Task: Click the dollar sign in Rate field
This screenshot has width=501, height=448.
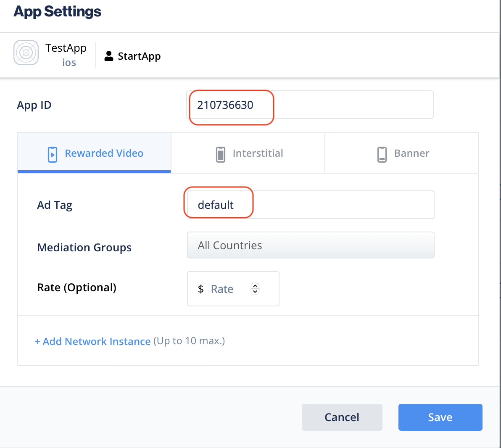Action: tap(200, 289)
